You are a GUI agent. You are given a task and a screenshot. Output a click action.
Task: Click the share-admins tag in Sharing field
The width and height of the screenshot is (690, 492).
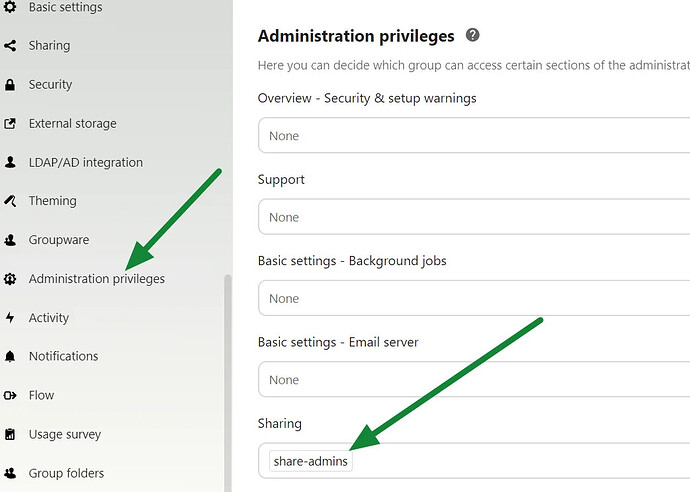coord(311,461)
